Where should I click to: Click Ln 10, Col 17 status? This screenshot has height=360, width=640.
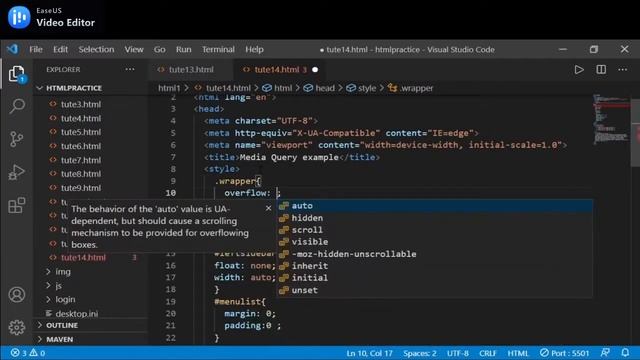(x=369, y=353)
